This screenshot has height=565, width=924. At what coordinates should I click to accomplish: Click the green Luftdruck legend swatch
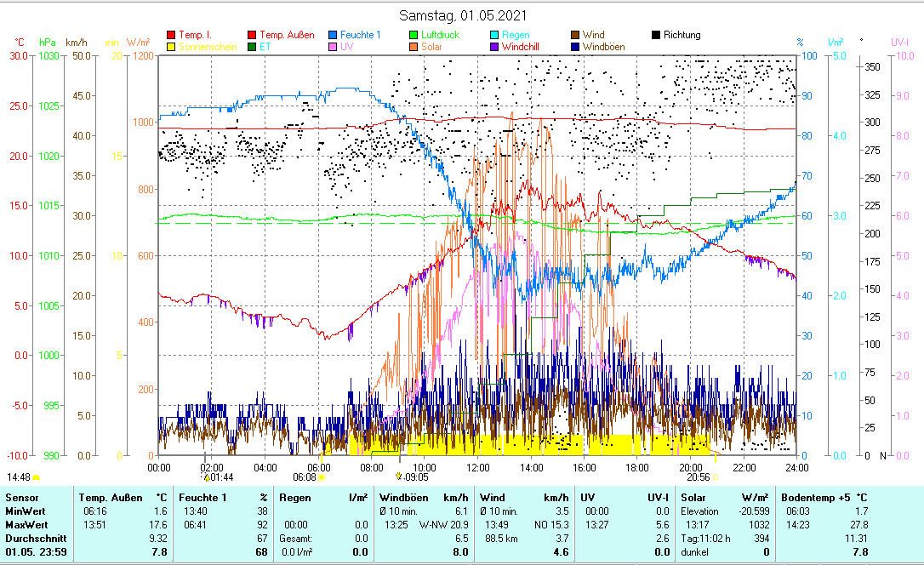tap(414, 36)
